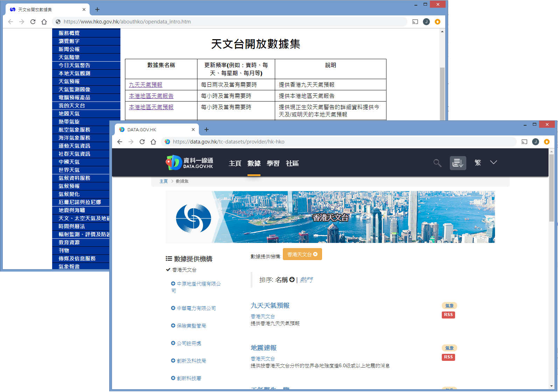Click DATA.GOV.HK page scrollbar thumb
This screenshot has height=392, width=558.
tap(552, 188)
